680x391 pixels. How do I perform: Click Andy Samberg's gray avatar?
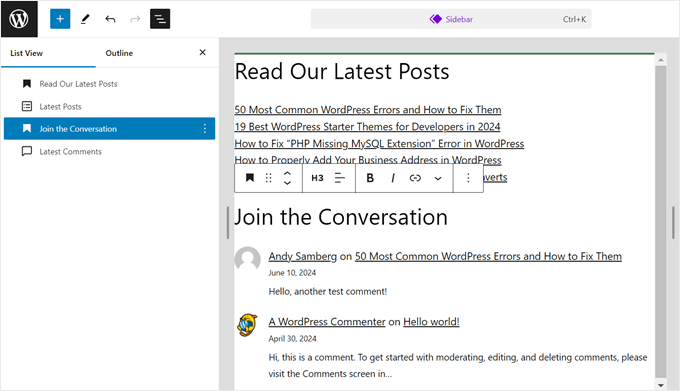click(x=247, y=259)
